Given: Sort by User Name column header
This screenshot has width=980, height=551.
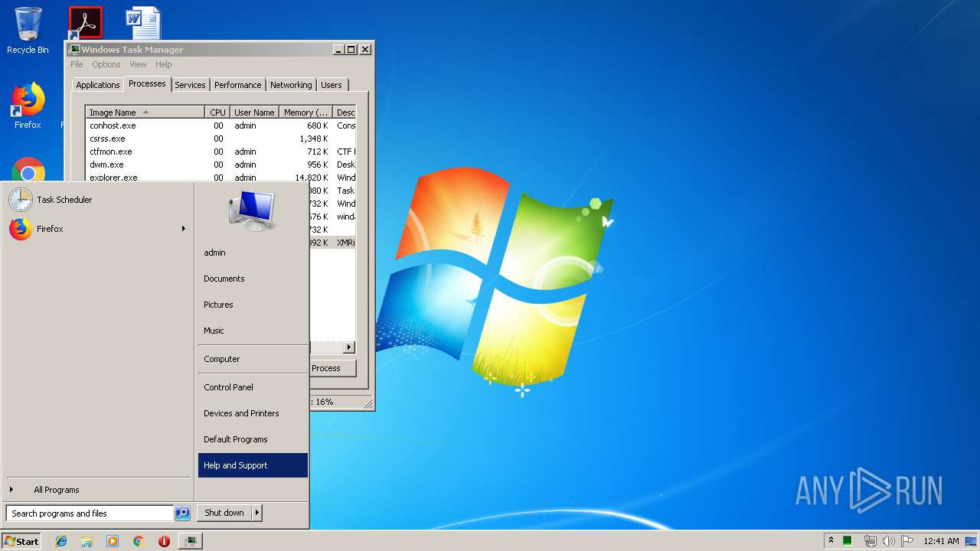Looking at the screenshot, I should click(254, 112).
